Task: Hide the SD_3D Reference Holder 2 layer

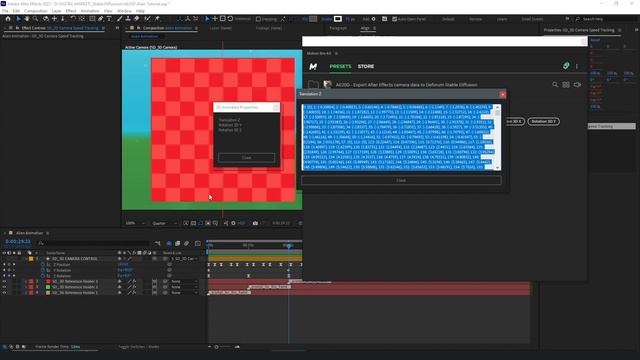Action: [x=4, y=287]
